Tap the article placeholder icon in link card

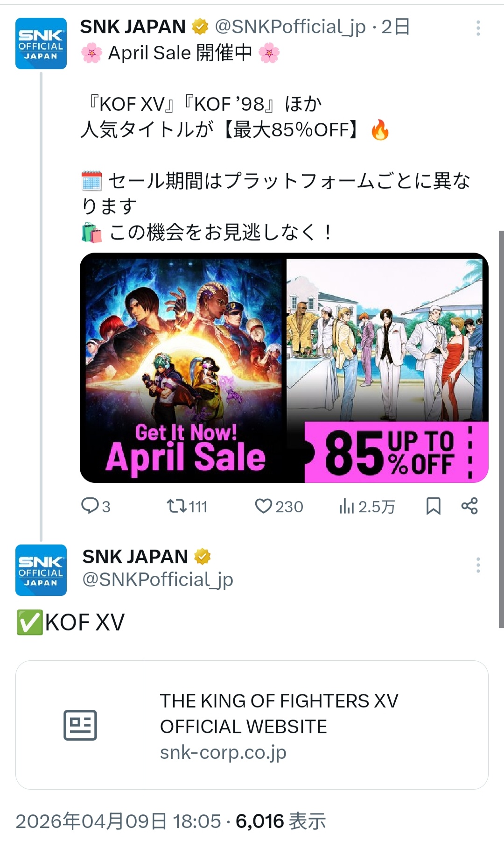point(80,725)
